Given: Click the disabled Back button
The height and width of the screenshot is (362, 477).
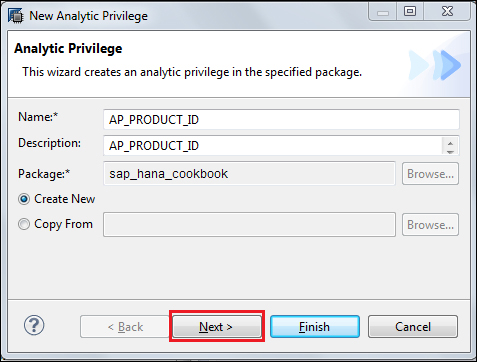Looking at the screenshot, I should pyautogui.click(x=125, y=327).
